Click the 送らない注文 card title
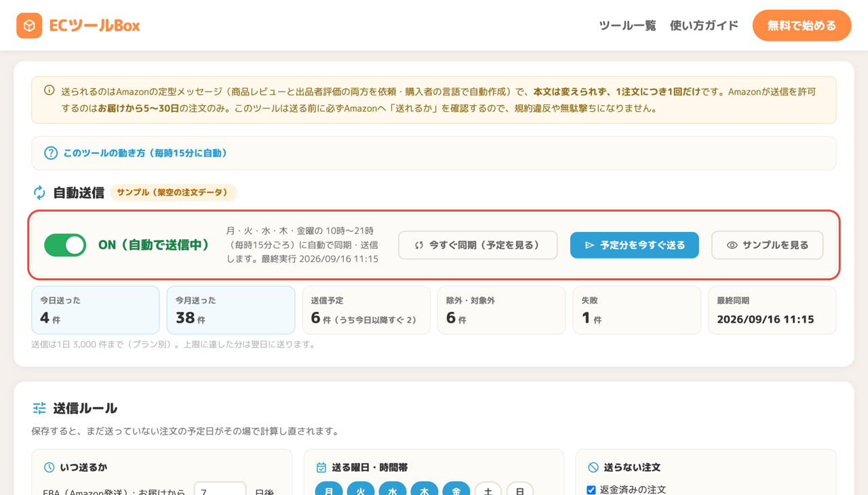 pos(632,467)
